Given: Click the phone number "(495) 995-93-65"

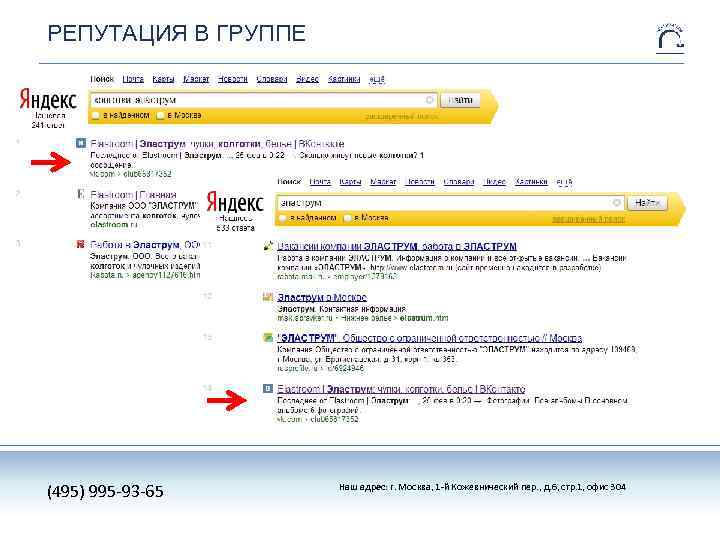Looking at the screenshot, I should pos(105,491).
